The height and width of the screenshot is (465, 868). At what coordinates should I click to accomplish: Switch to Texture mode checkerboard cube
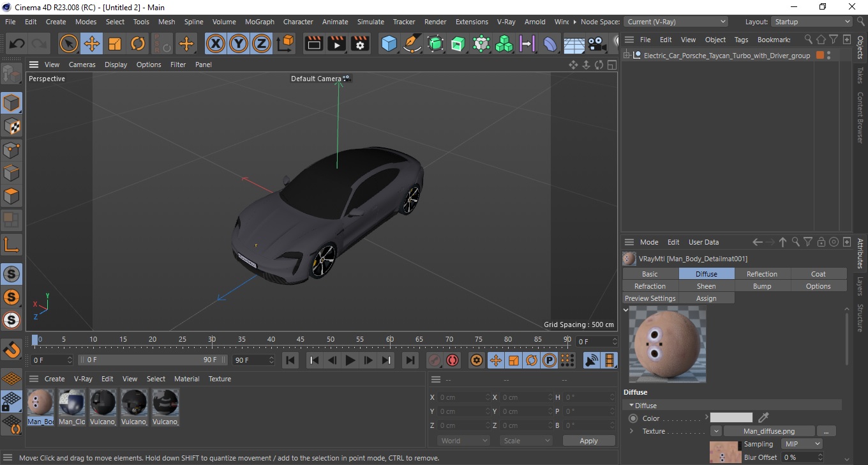11,126
